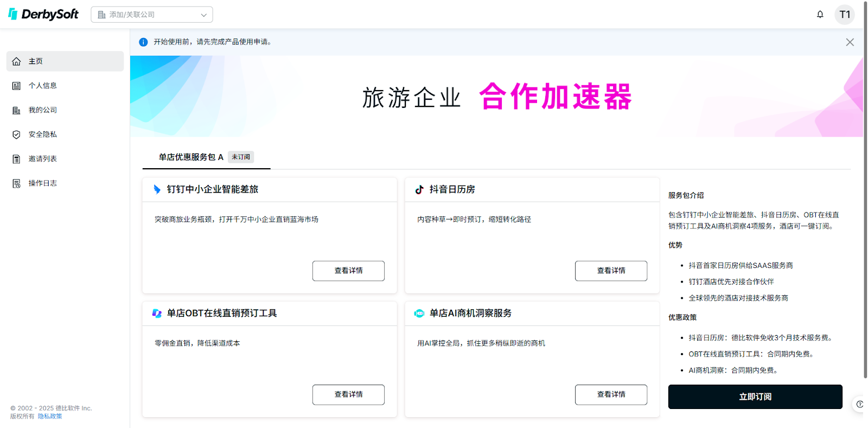
Task: Go to 主页 in sidebar
Action: point(65,61)
